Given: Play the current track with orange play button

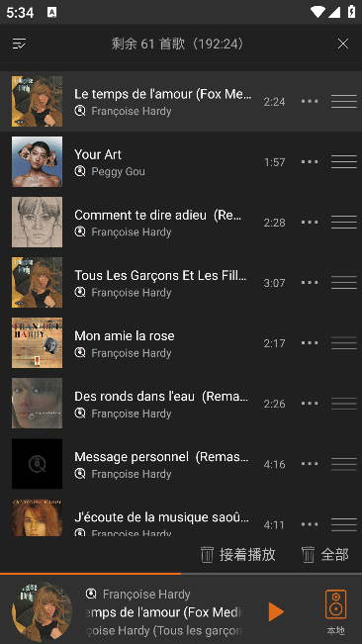Looking at the screenshot, I should point(276,612).
